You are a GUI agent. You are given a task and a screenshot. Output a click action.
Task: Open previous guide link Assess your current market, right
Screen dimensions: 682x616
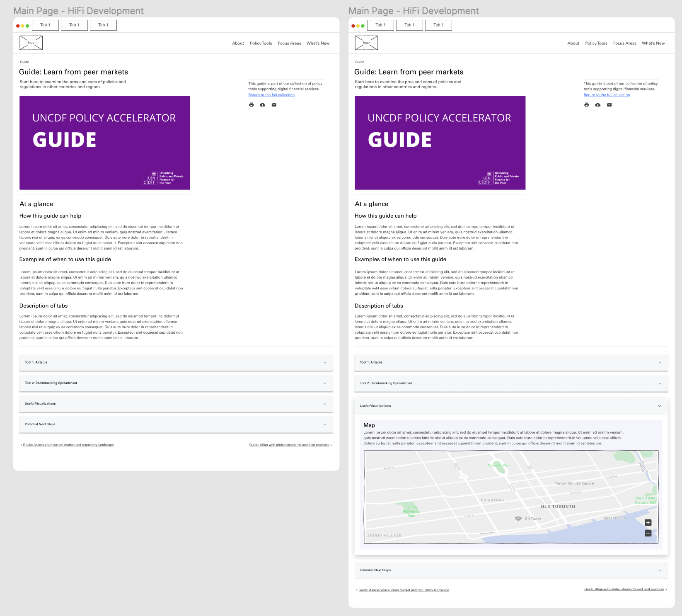(x=404, y=590)
